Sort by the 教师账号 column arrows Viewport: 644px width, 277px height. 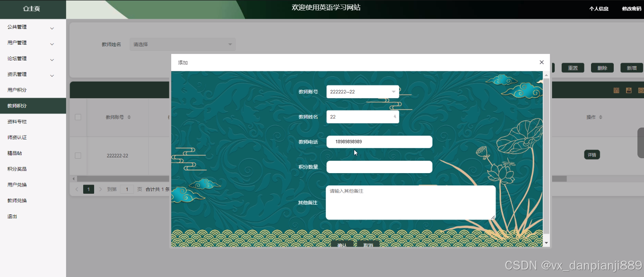pos(129,117)
